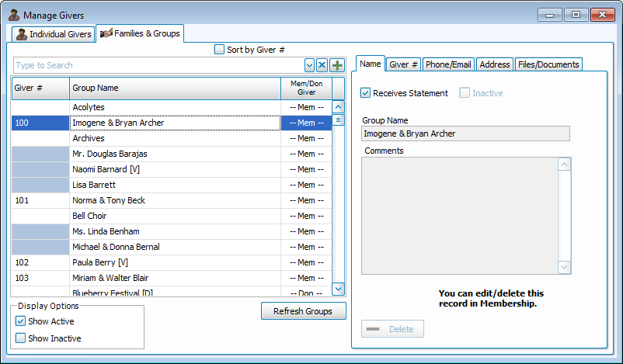Open the Phone/Email tab
Viewport: 623px width, 364px height.
[x=448, y=64]
